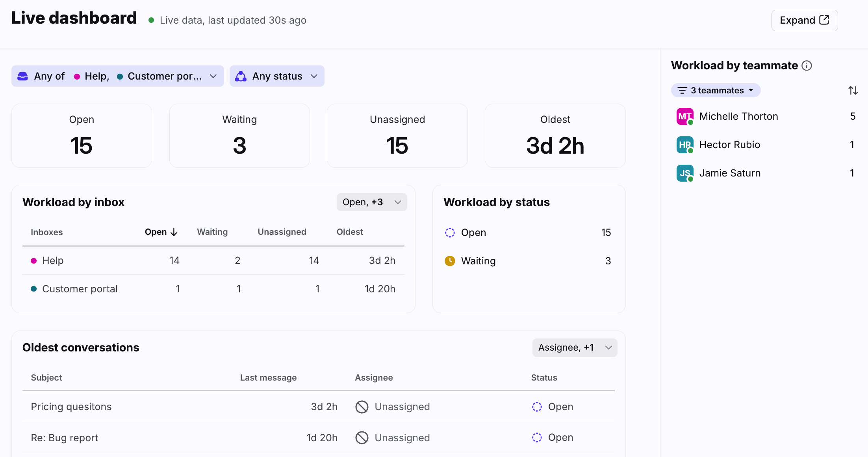Viewport: 868px width, 457px height.
Task: Click the unassigned icon in Pricing quesitons row
Action: coord(362,407)
